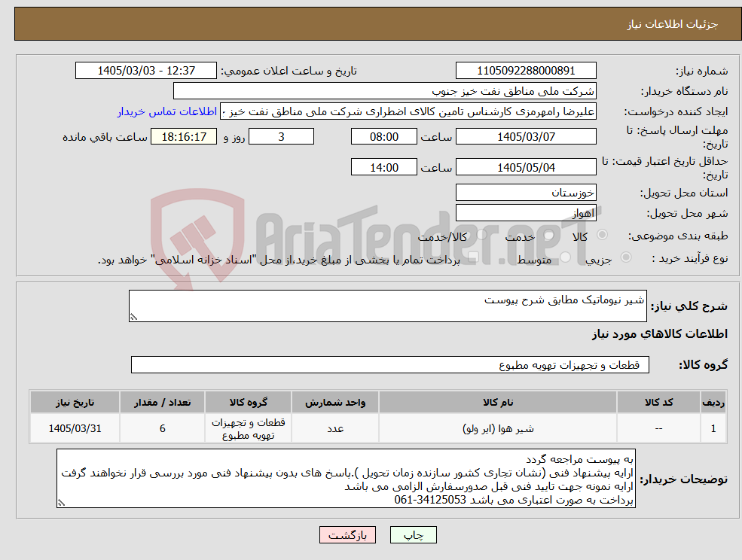Click the نام کالا column header
Screen dimensions: 742x560
point(498,402)
